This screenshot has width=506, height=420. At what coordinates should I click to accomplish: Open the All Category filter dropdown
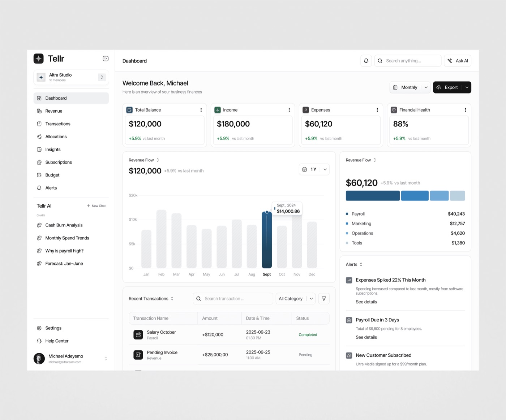point(296,299)
